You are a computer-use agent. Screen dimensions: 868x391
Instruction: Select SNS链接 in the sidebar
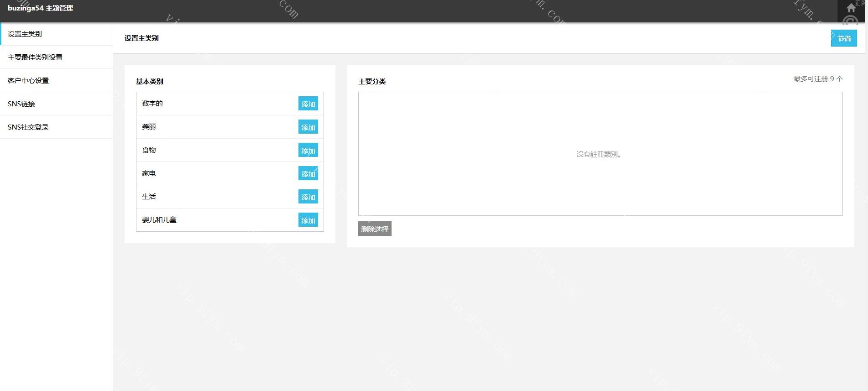point(21,104)
